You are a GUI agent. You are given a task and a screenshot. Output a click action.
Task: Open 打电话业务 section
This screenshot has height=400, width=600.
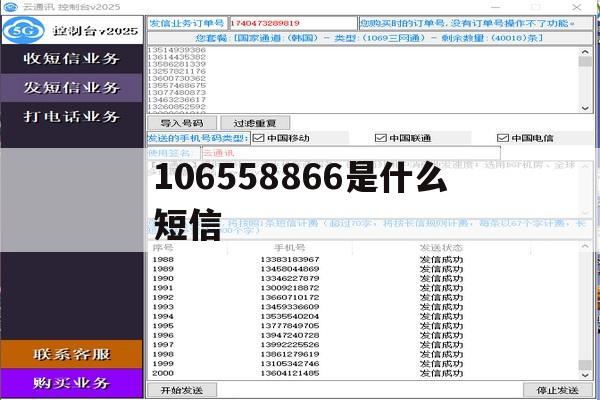click(x=72, y=116)
